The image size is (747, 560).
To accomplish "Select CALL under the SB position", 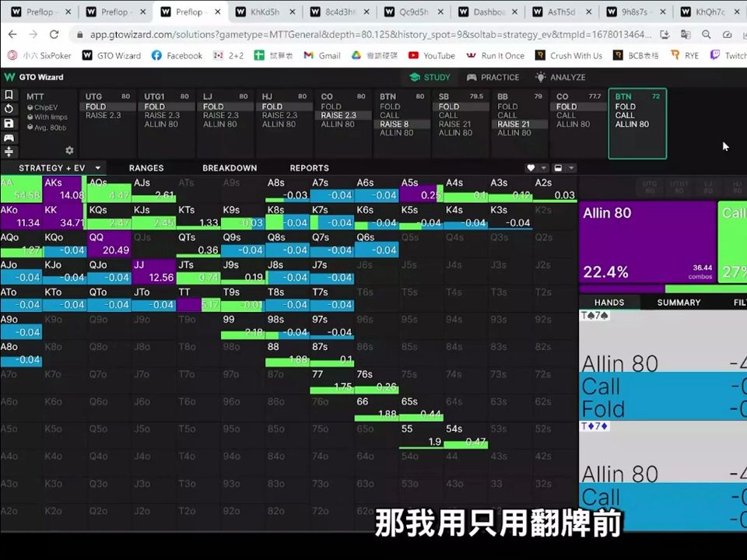I will pos(448,115).
